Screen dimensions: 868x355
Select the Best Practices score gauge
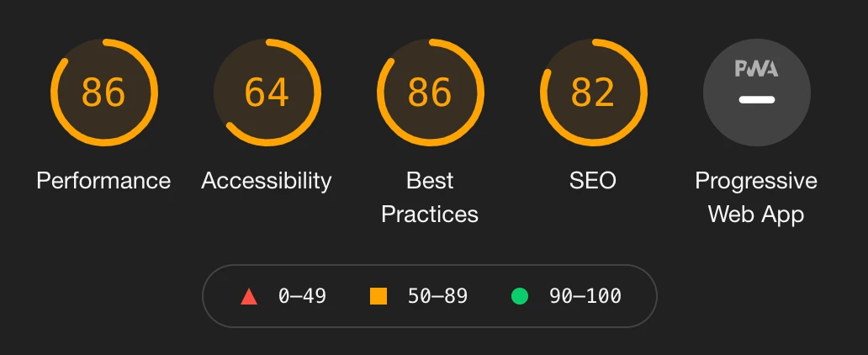(430, 92)
